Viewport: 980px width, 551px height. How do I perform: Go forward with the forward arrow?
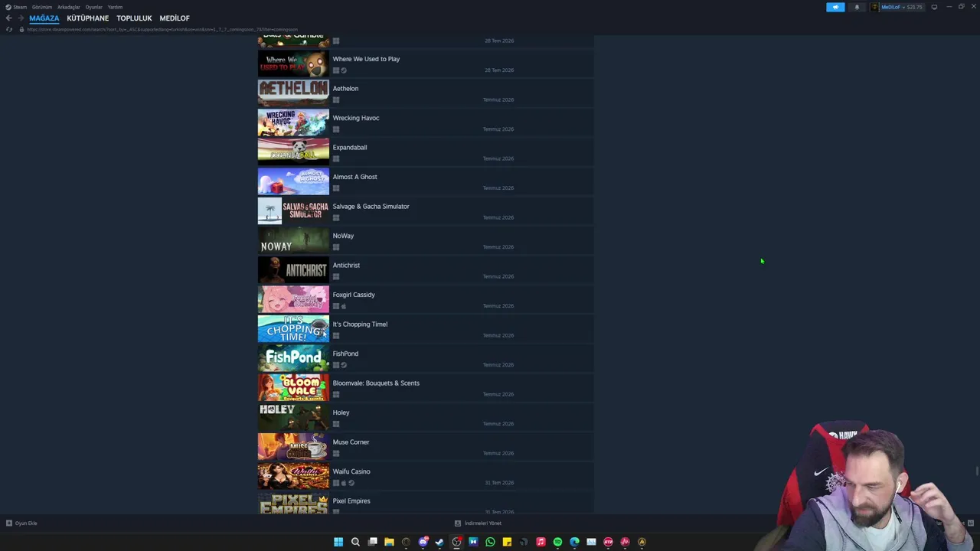tap(21, 18)
